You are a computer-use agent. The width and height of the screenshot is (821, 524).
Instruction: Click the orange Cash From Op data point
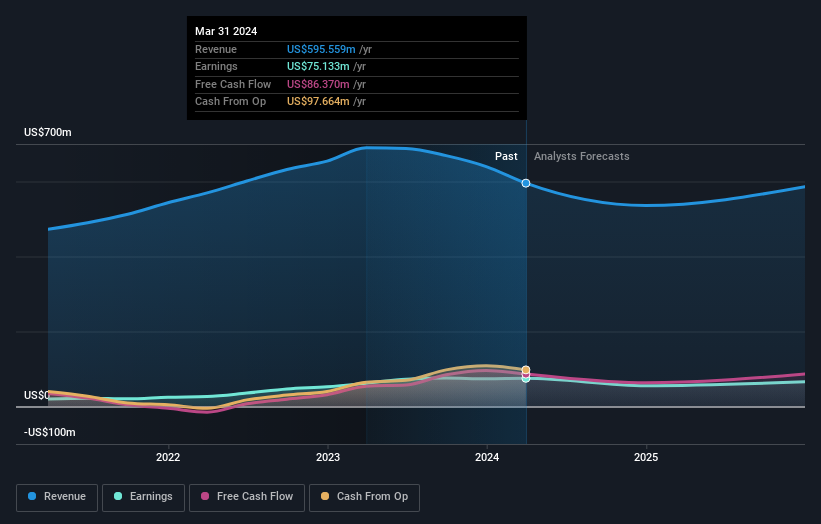pyautogui.click(x=526, y=370)
